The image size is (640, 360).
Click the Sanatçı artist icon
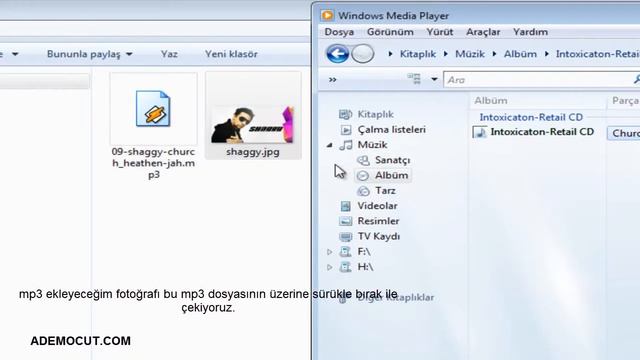[363, 160]
